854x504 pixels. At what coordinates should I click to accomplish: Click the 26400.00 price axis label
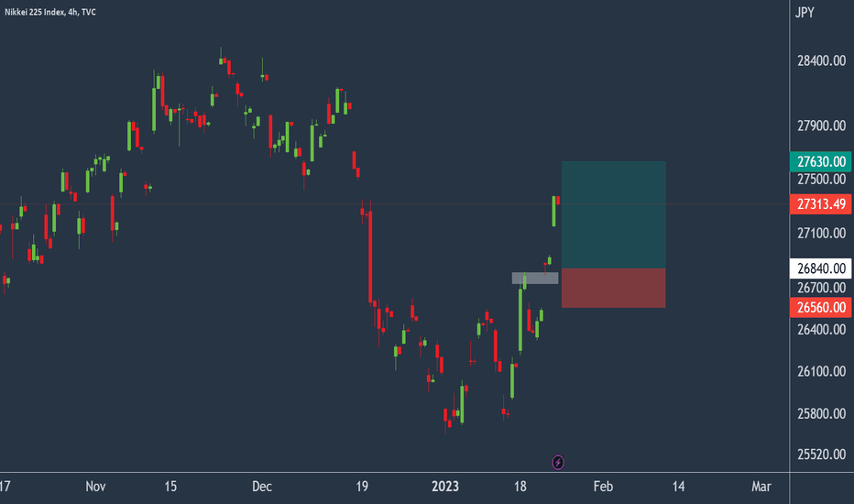click(x=821, y=330)
